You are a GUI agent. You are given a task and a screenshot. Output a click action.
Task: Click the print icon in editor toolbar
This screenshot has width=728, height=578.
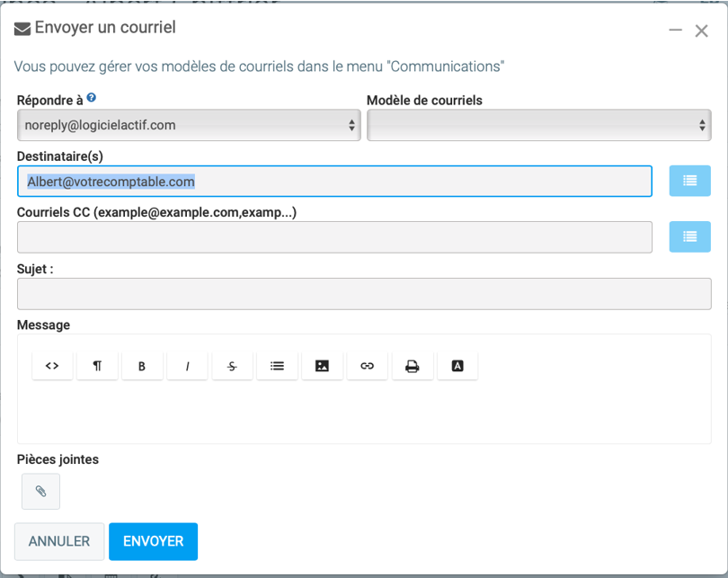(412, 366)
